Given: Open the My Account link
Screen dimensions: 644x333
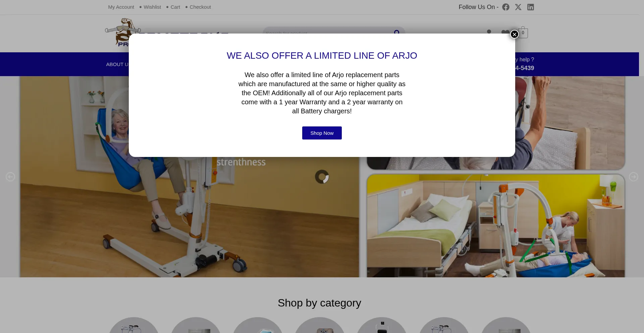Looking at the screenshot, I should pyautogui.click(x=121, y=7).
